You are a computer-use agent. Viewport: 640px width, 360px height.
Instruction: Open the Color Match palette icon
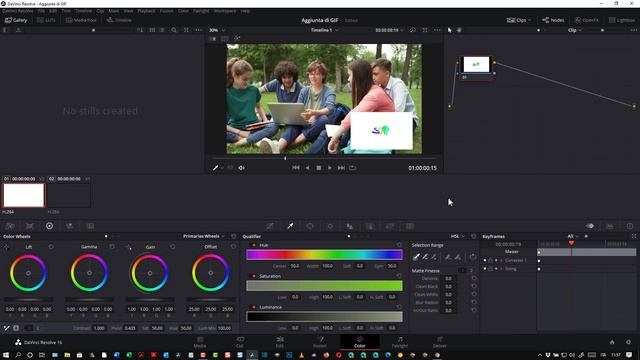pos(30,226)
